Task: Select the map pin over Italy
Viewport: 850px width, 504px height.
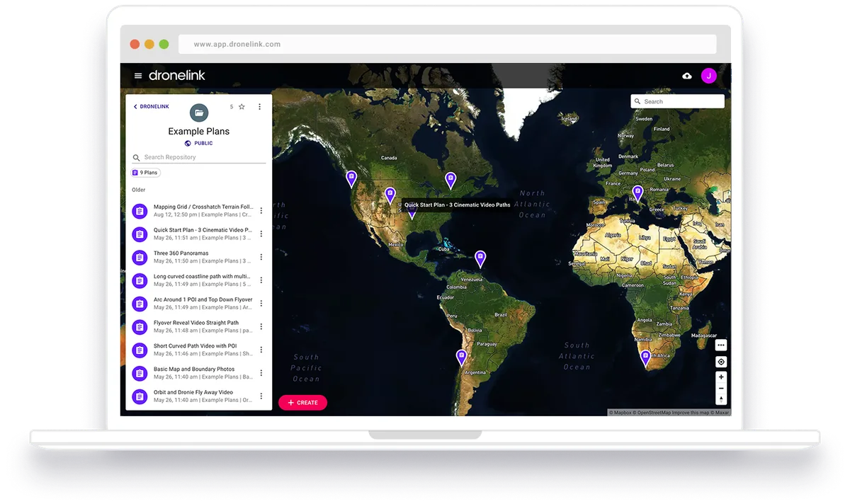Action: pyautogui.click(x=637, y=193)
